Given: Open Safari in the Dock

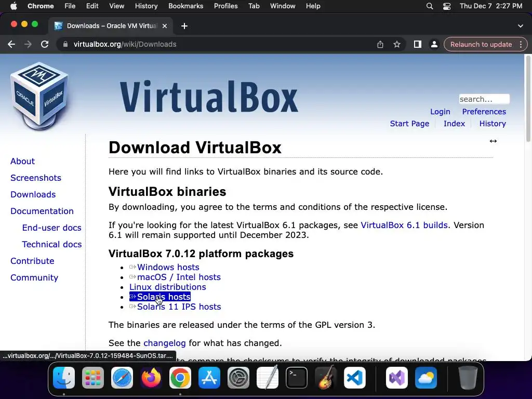Looking at the screenshot, I should (x=122, y=378).
